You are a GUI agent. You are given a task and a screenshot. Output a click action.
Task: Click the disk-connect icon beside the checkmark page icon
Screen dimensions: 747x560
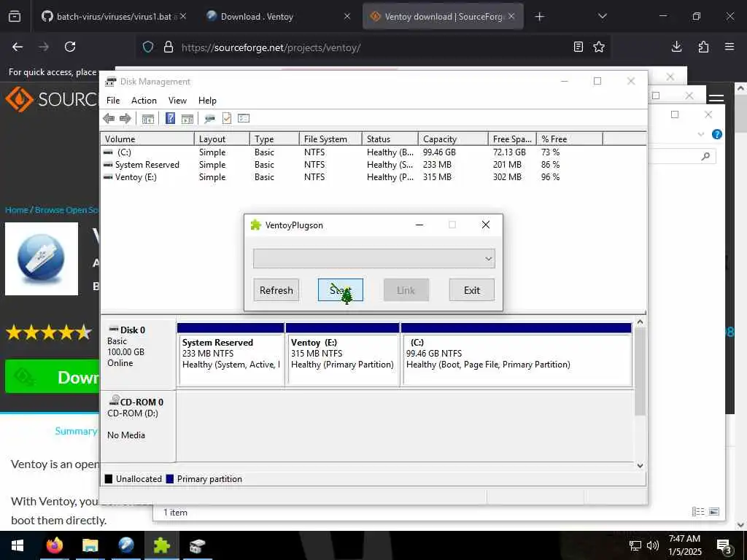[209, 119]
